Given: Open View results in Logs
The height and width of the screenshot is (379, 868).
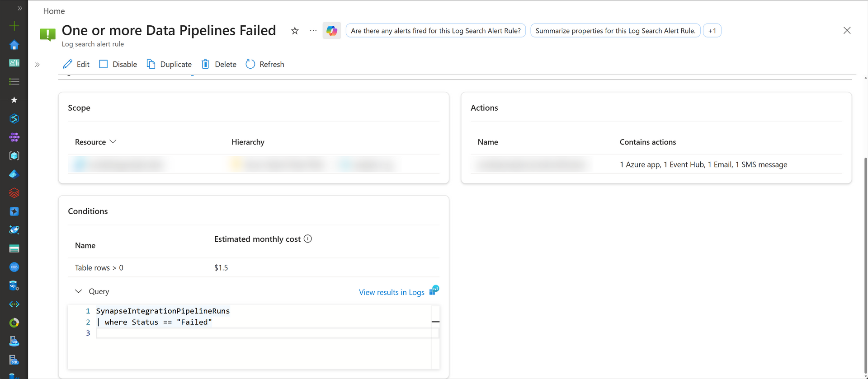Looking at the screenshot, I should pyautogui.click(x=392, y=292).
